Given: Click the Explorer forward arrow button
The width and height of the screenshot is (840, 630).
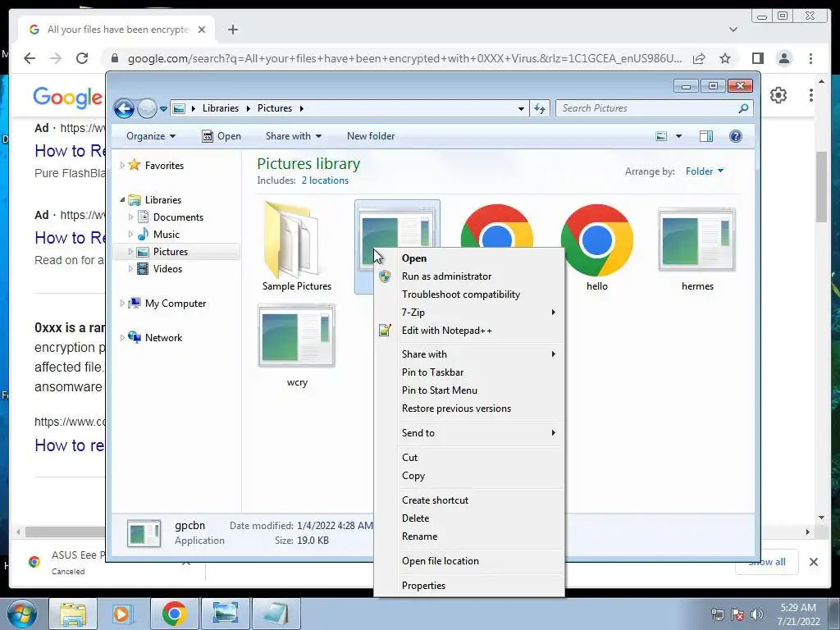Looking at the screenshot, I should tap(147, 109).
